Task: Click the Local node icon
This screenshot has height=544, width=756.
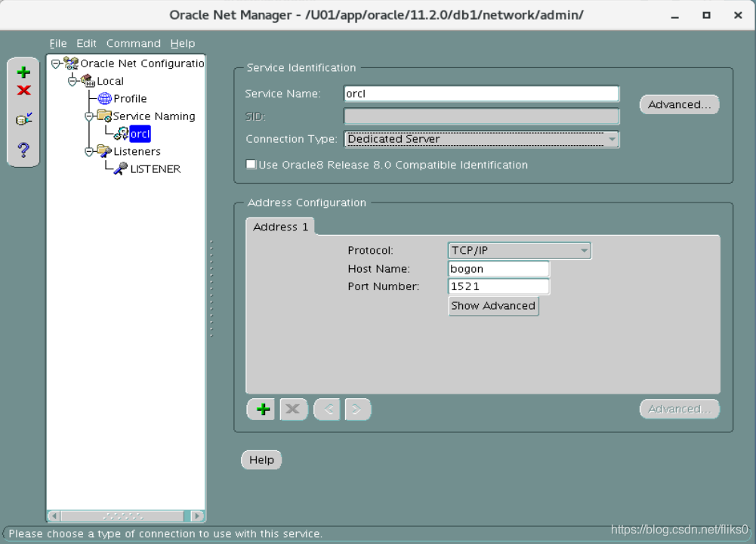Action: 88,81
